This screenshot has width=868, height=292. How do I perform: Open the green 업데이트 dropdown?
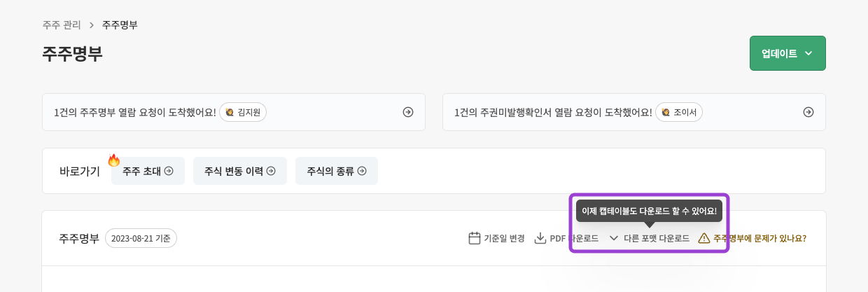[787, 53]
